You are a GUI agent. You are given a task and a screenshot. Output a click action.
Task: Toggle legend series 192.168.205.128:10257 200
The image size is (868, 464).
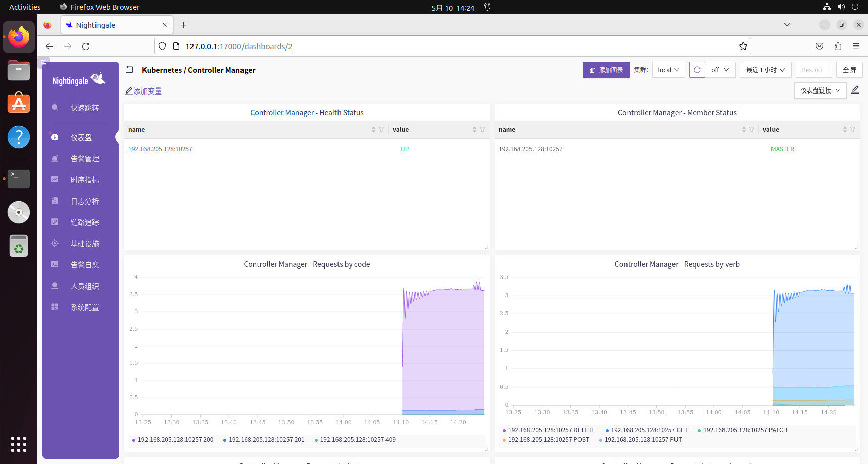click(173, 440)
